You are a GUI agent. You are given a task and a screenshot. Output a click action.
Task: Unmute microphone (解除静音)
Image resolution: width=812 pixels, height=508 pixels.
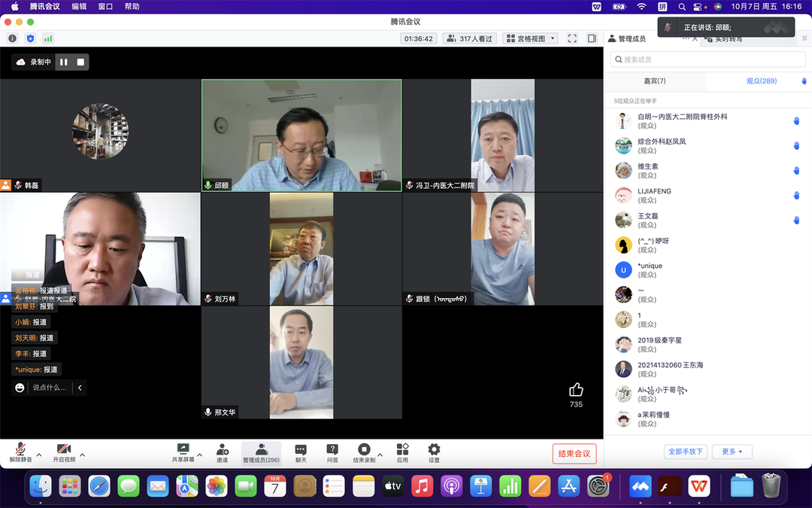pyautogui.click(x=20, y=450)
